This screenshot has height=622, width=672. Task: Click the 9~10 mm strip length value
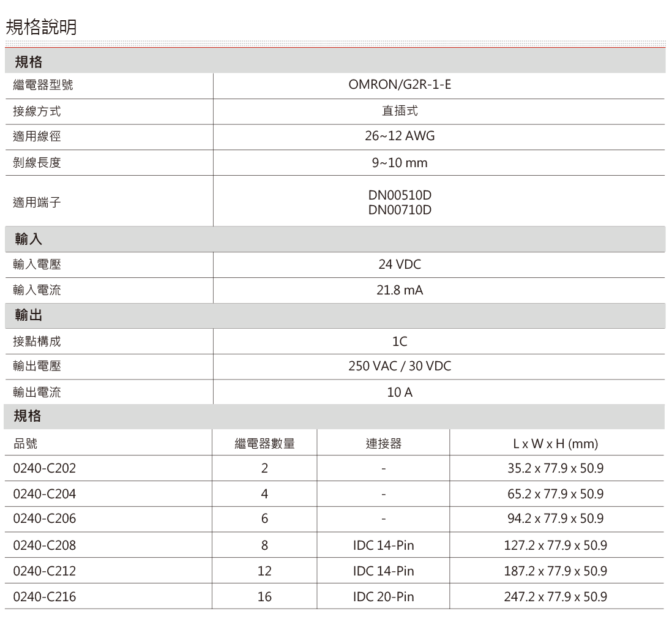point(401,162)
